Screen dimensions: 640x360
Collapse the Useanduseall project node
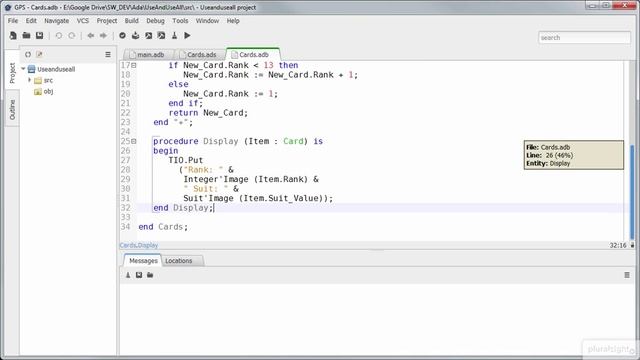tap(23, 69)
